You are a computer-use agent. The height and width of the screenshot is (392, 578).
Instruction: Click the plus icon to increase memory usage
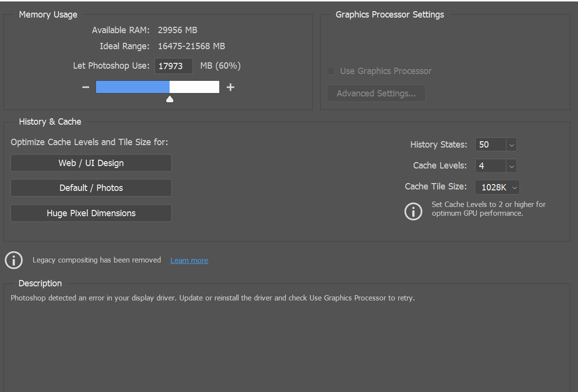click(x=230, y=87)
